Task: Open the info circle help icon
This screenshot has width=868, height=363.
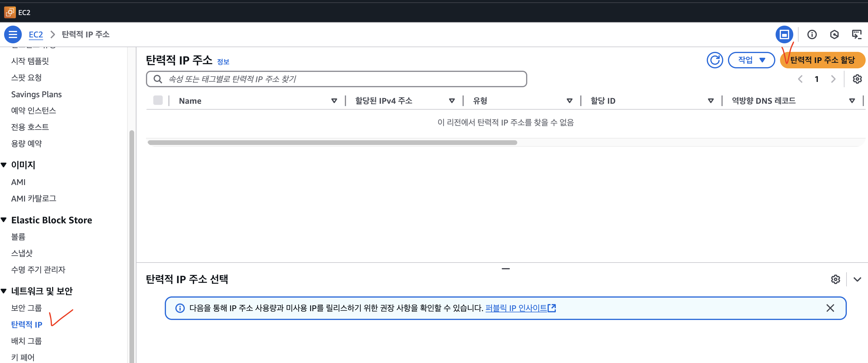Action: click(812, 34)
